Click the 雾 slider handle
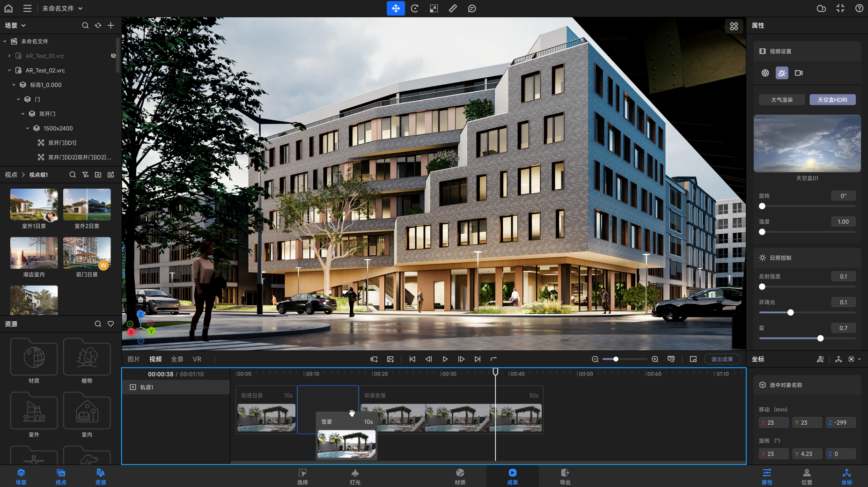The width and height of the screenshot is (868, 487). coord(820,338)
